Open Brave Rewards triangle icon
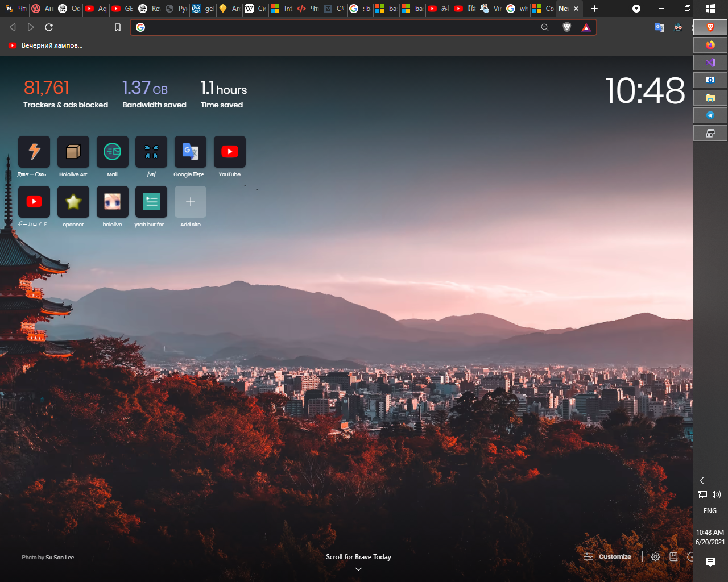 pyautogui.click(x=586, y=27)
